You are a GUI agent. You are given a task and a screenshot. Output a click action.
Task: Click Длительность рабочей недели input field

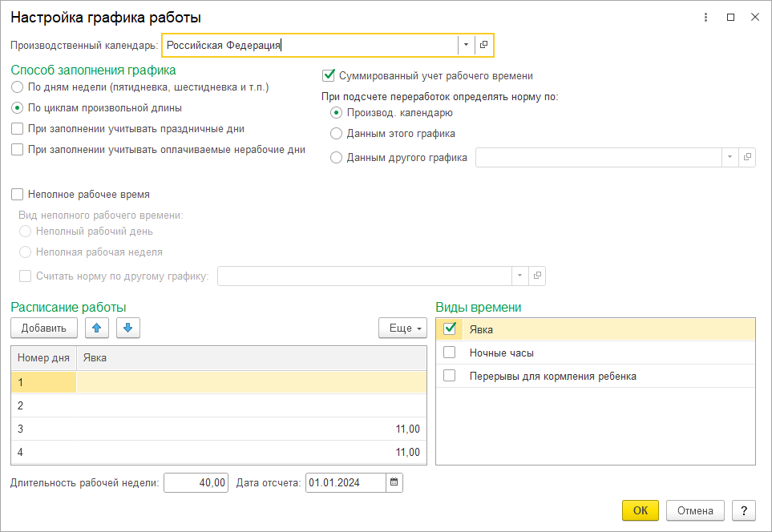point(196,482)
